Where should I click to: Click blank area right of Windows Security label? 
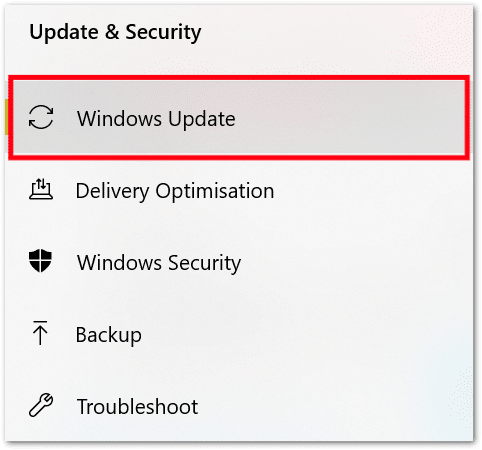[355, 263]
